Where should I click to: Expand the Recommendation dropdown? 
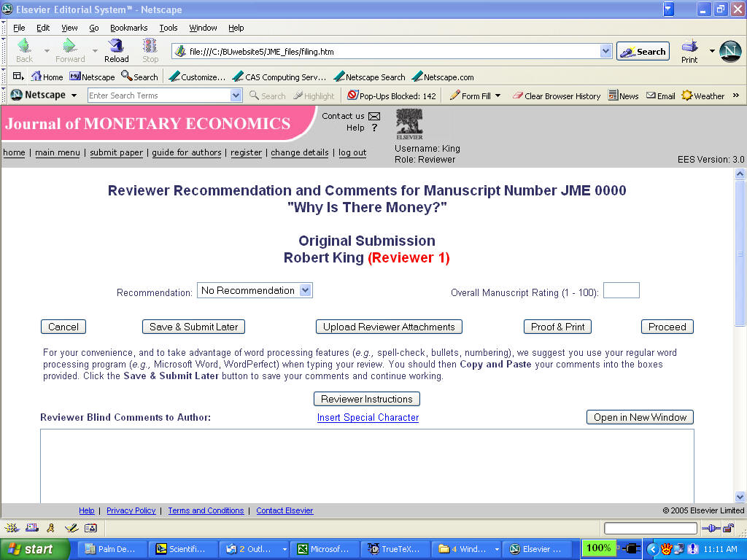click(306, 290)
